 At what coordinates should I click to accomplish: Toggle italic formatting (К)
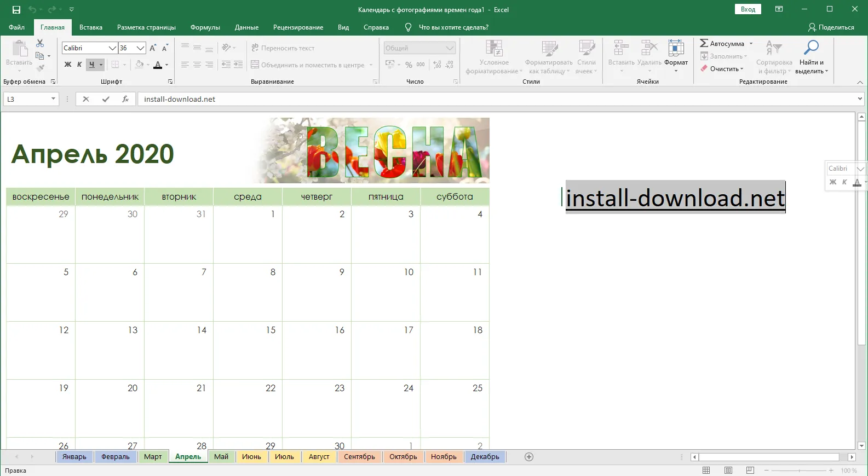tap(79, 65)
